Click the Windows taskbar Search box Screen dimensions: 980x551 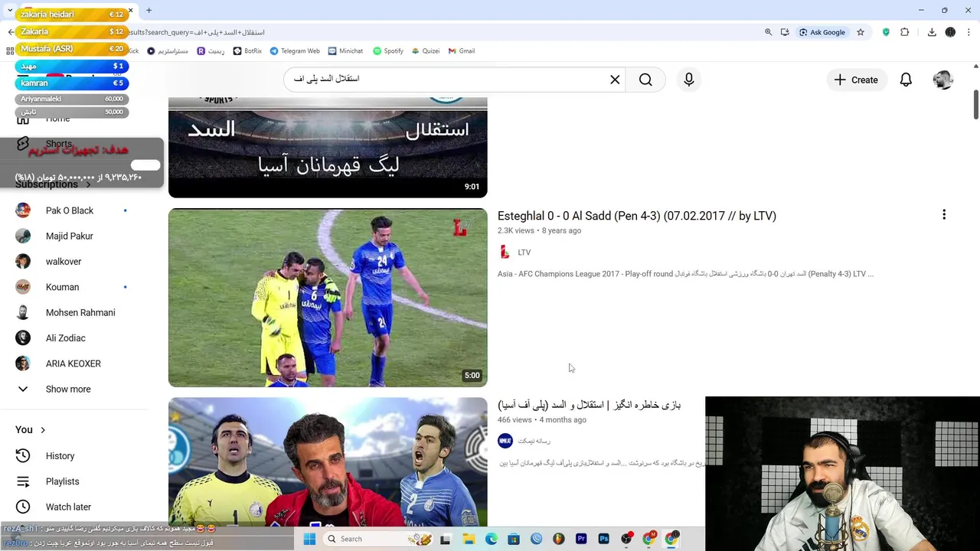tap(378, 539)
